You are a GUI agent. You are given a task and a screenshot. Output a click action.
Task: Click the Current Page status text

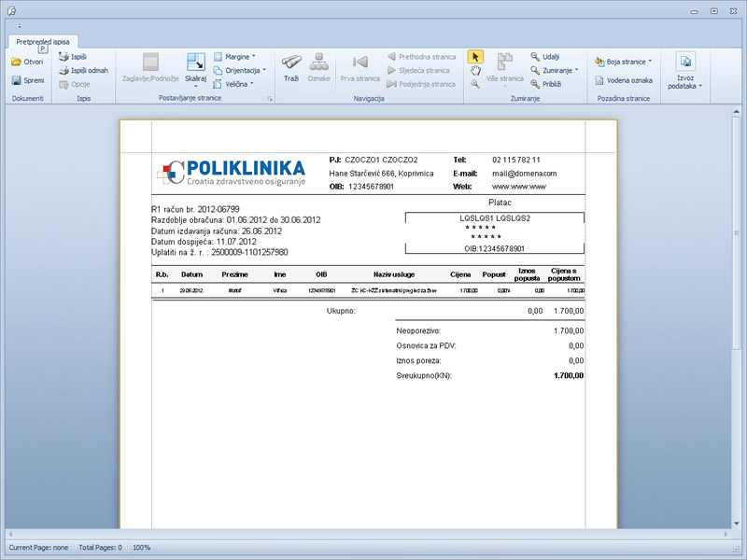[x=38, y=548]
